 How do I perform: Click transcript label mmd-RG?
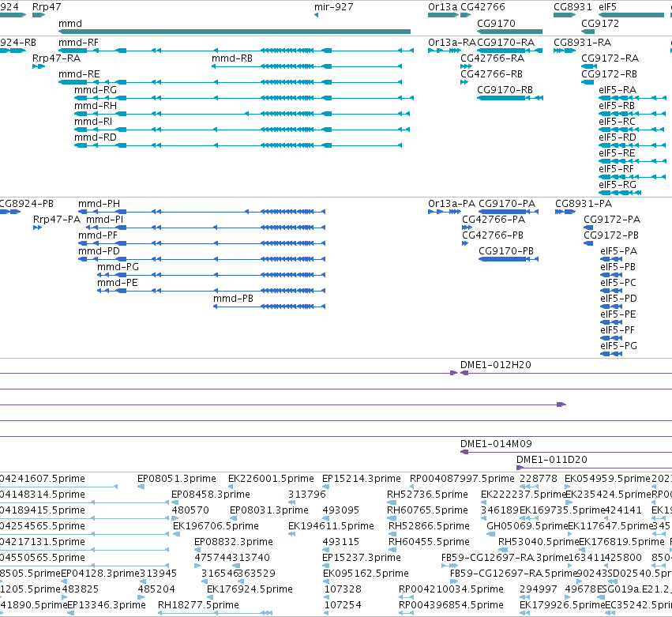(95, 90)
